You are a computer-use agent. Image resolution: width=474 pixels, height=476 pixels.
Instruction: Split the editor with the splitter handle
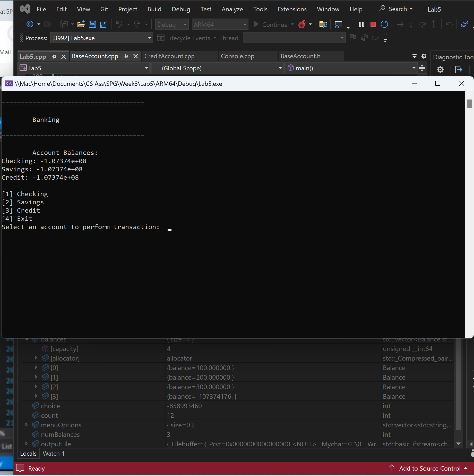coord(422,68)
